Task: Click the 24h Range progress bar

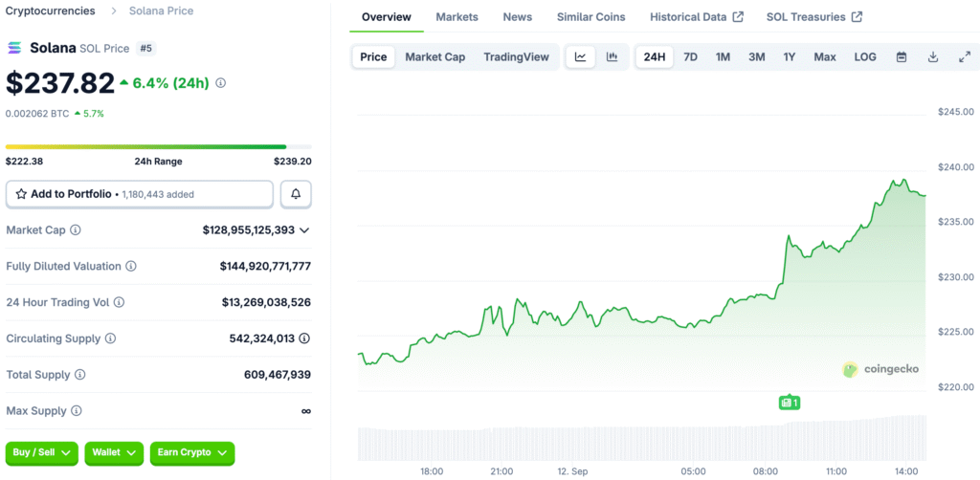Action: point(159,146)
